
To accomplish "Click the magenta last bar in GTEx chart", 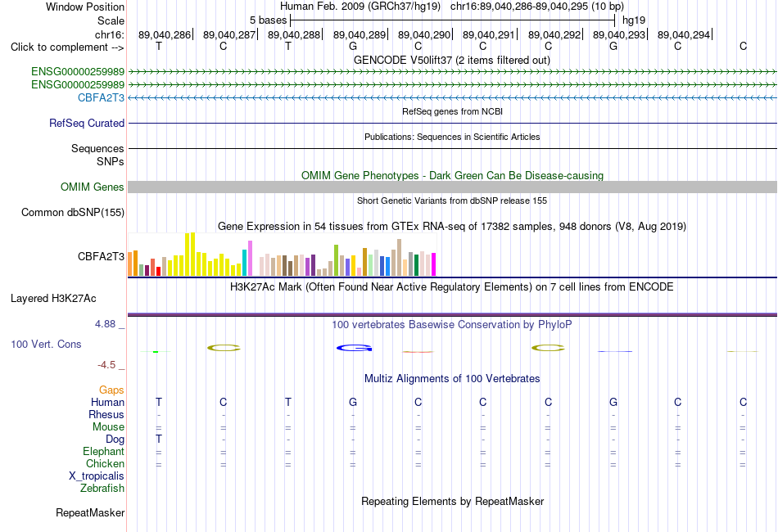I will (434, 264).
